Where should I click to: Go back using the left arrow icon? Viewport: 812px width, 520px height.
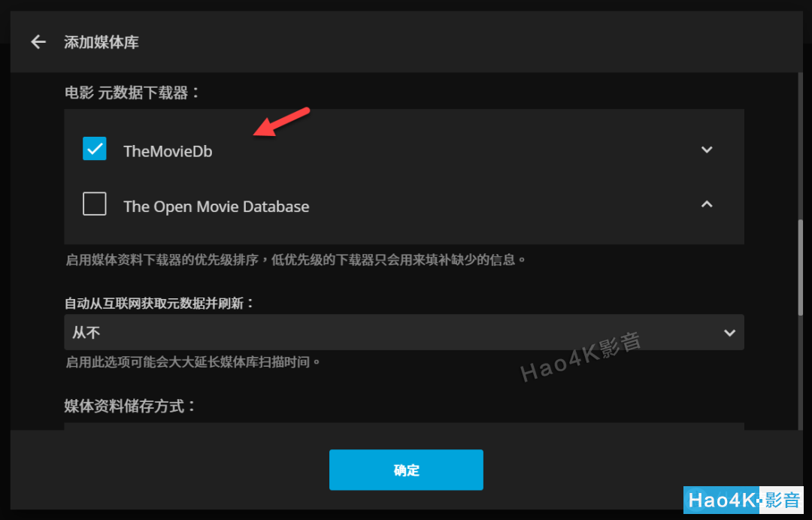click(x=38, y=42)
